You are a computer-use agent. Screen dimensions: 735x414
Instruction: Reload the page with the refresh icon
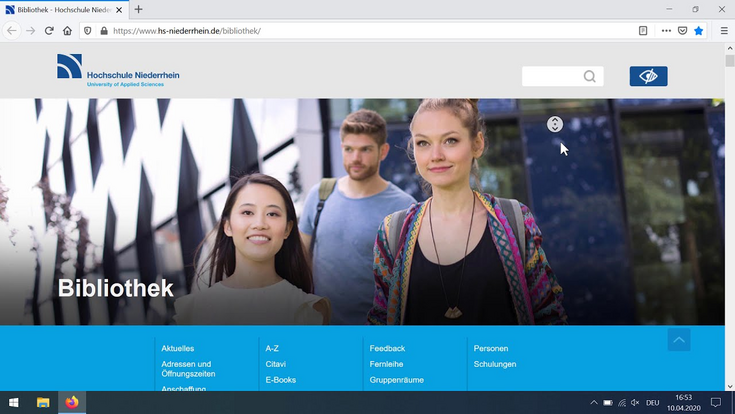[x=49, y=31]
